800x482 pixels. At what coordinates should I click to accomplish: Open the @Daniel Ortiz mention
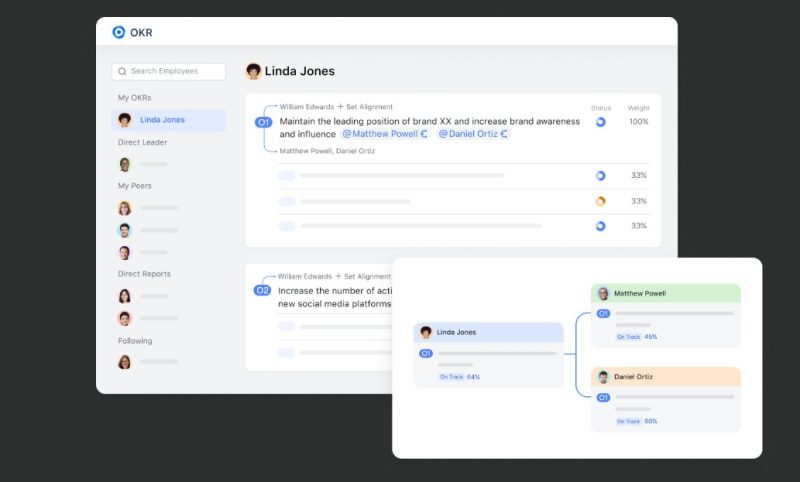pos(473,134)
